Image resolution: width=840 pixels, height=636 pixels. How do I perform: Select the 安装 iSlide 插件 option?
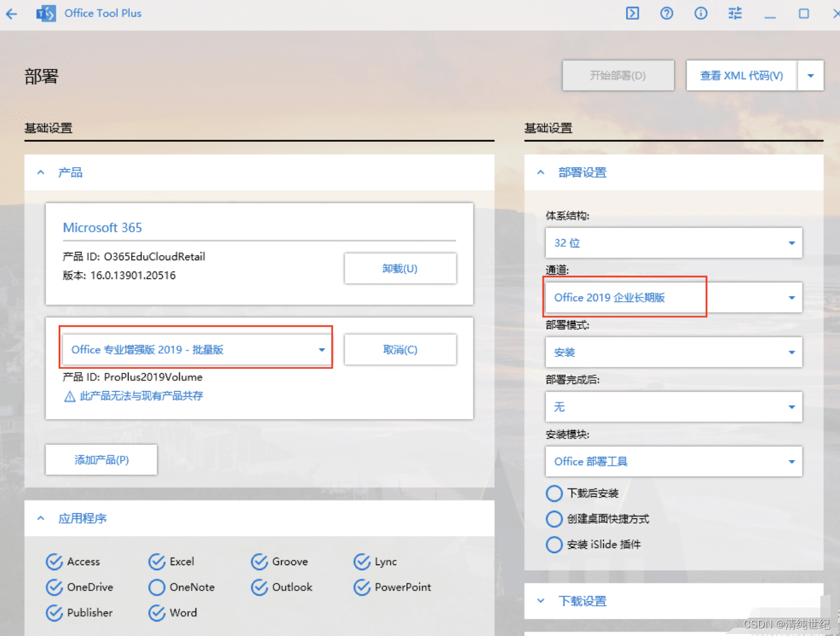click(554, 544)
